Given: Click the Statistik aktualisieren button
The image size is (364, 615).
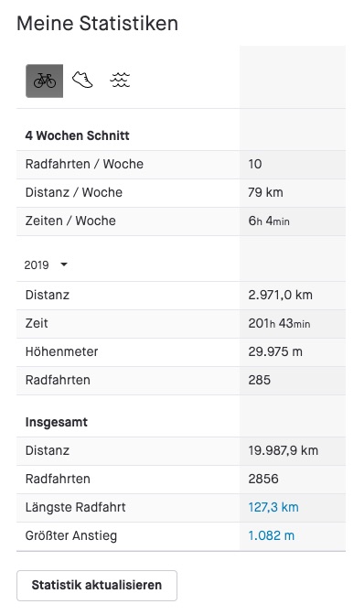Looking at the screenshot, I should pos(97,585).
